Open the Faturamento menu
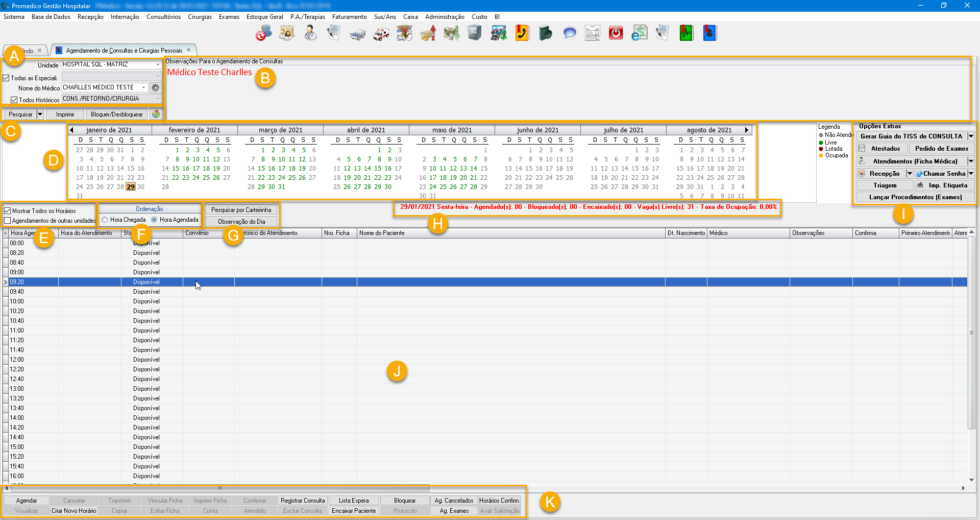 [349, 17]
